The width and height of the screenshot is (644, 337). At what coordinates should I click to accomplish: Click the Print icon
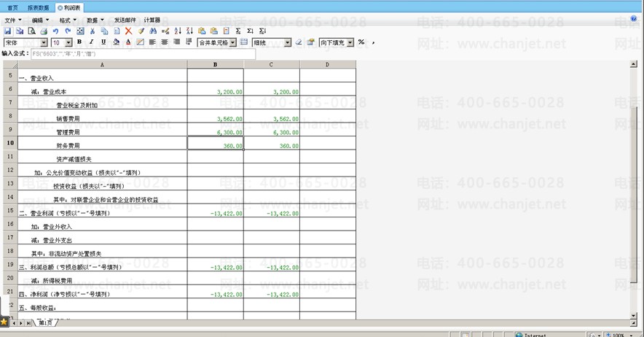click(44, 31)
